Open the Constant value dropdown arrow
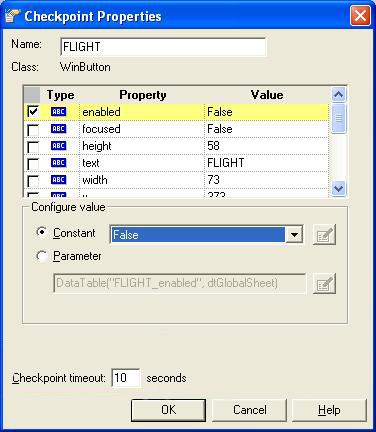 click(x=294, y=235)
